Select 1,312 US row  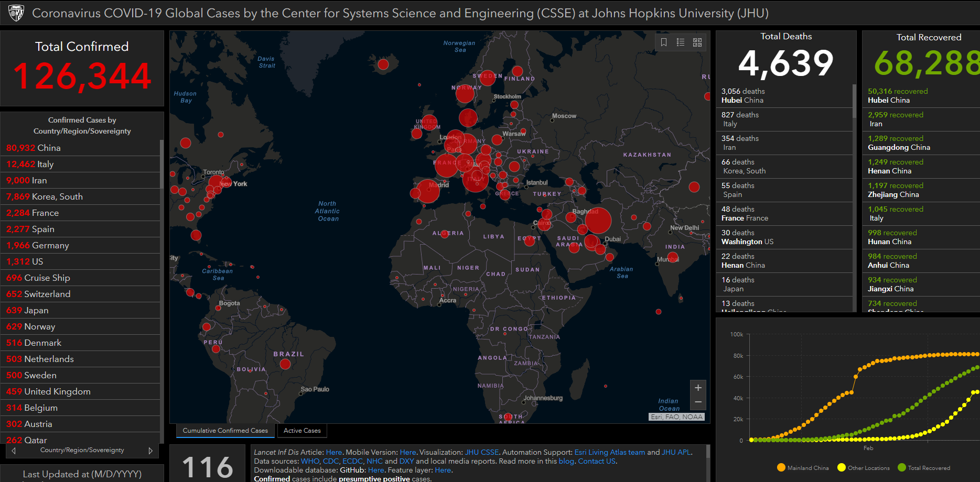click(80, 261)
